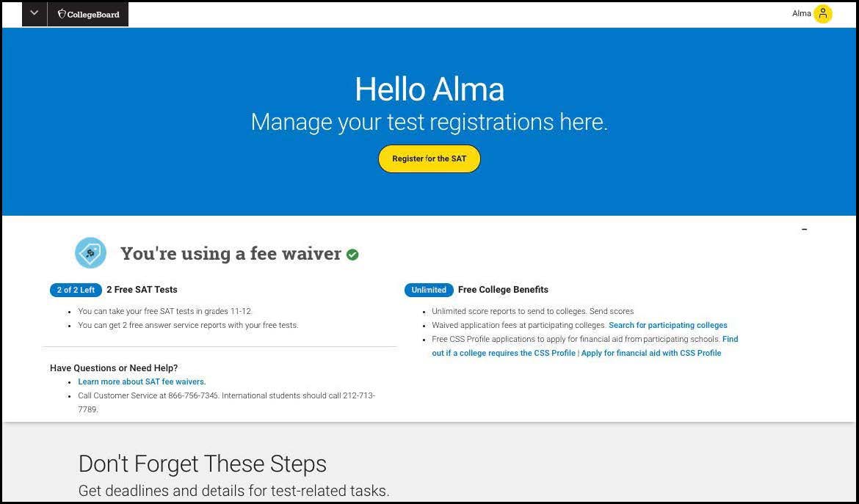The image size is (859, 504).
Task: Click the Alma username text
Action: click(x=802, y=14)
